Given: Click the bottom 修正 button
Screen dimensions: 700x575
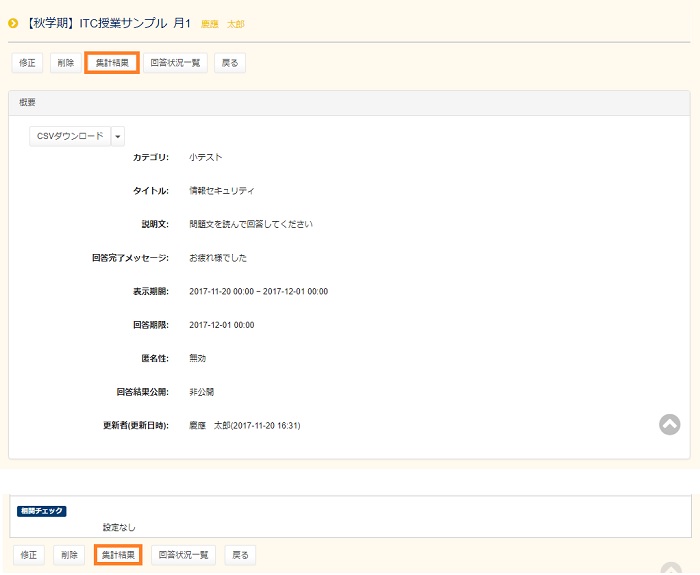Looking at the screenshot, I should click(x=29, y=554).
